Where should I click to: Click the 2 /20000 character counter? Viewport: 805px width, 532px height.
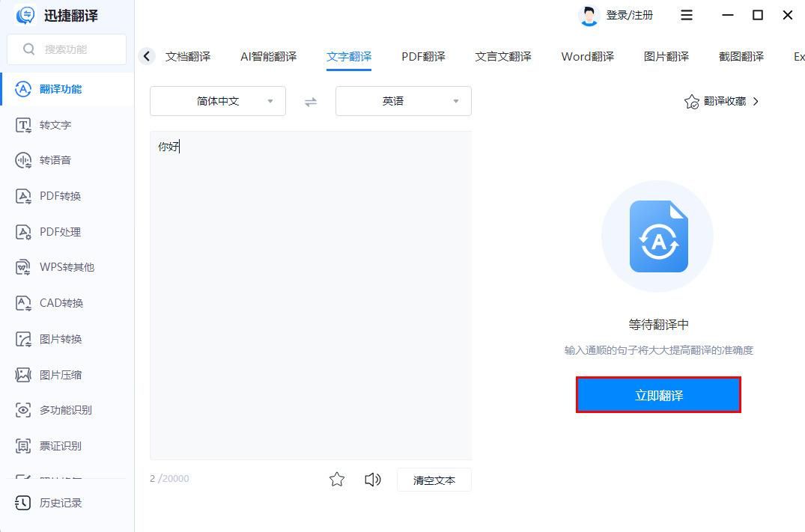[x=169, y=479]
